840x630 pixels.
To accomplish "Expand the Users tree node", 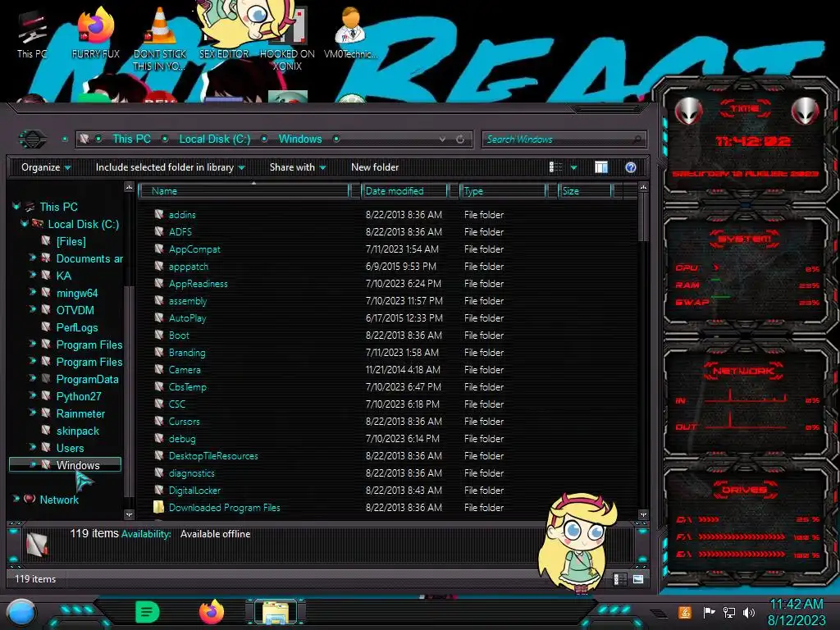I will click(x=32, y=447).
